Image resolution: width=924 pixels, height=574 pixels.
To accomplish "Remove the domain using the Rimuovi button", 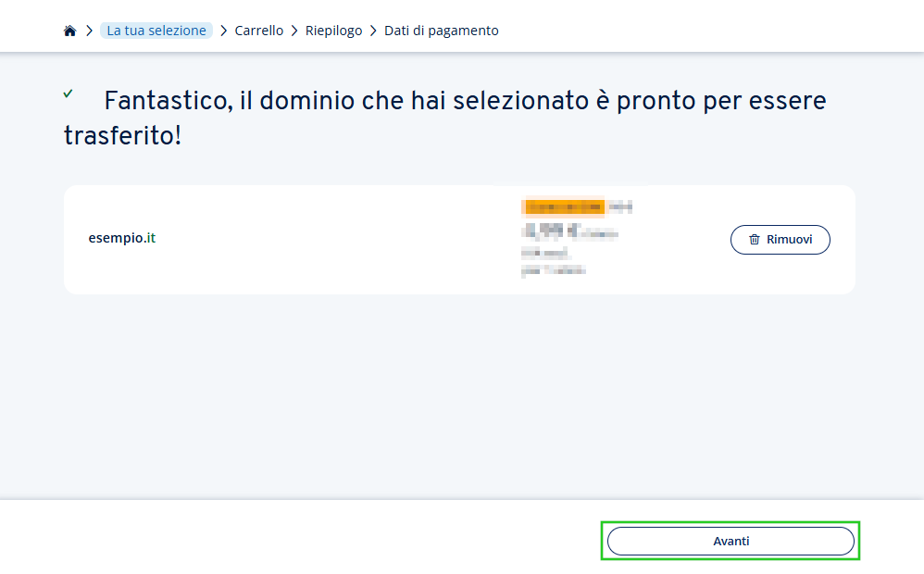I will 780,239.
